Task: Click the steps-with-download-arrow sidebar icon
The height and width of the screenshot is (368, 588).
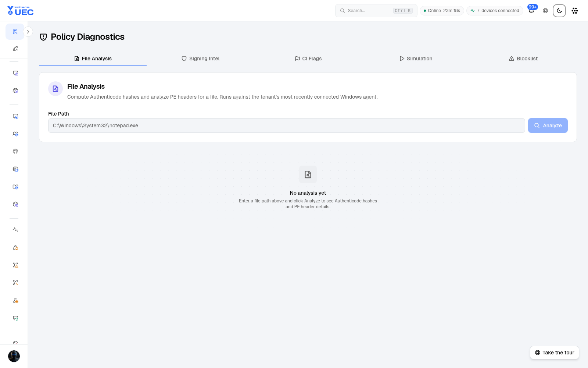Action: 15,49
